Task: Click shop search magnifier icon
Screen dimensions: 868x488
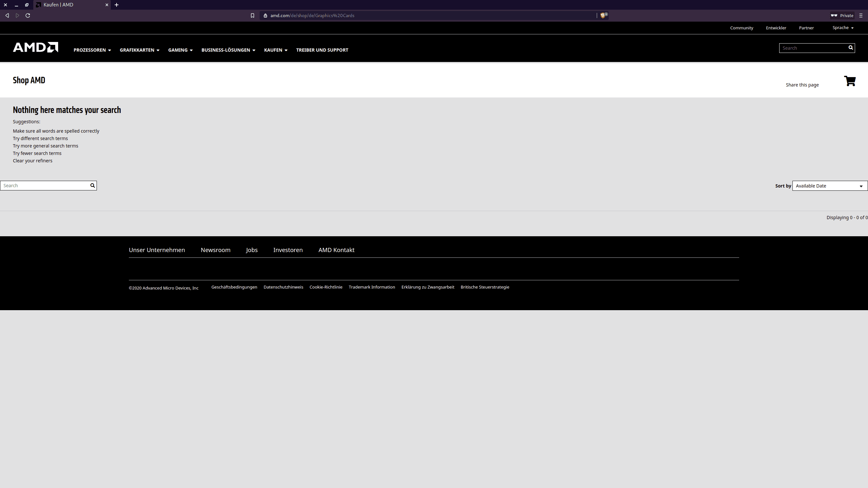Action: (x=93, y=186)
